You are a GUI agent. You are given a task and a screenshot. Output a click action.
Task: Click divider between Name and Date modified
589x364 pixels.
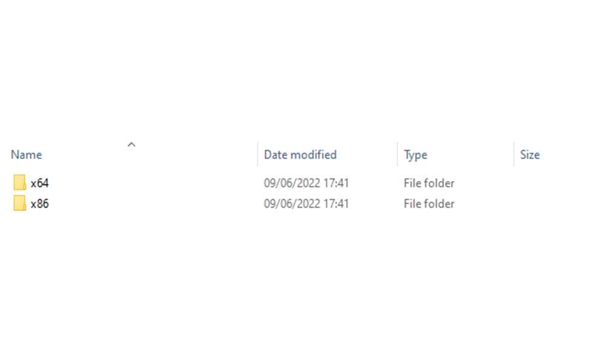point(257,154)
